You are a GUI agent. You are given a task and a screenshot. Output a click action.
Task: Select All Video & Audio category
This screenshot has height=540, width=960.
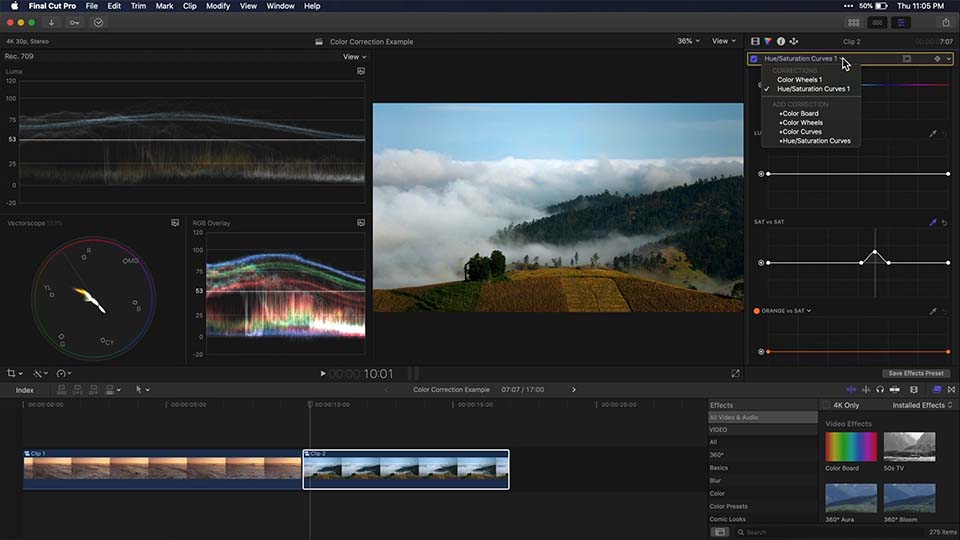click(x=762, y=418)
